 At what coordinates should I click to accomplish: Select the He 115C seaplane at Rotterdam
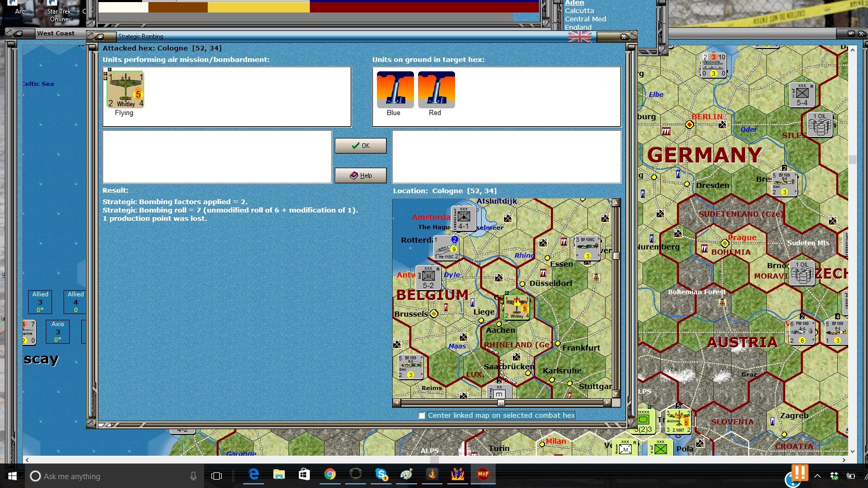tap(446, 247)
